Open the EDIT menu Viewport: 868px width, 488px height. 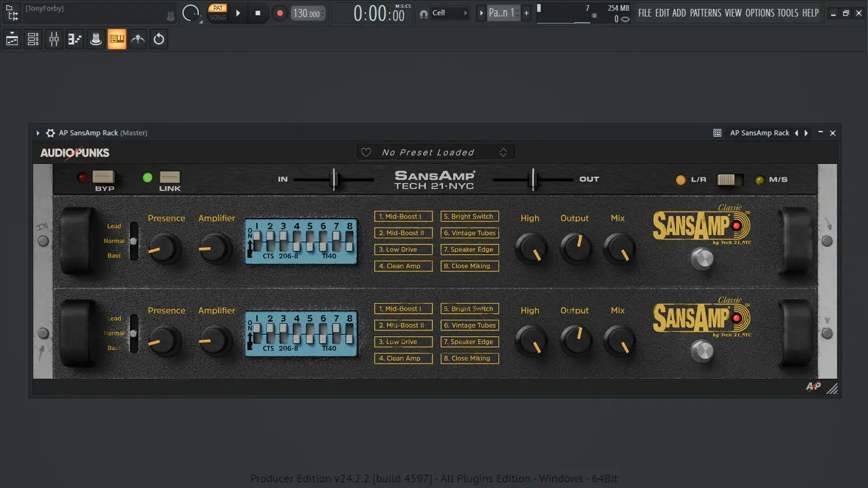pos(662,13)
